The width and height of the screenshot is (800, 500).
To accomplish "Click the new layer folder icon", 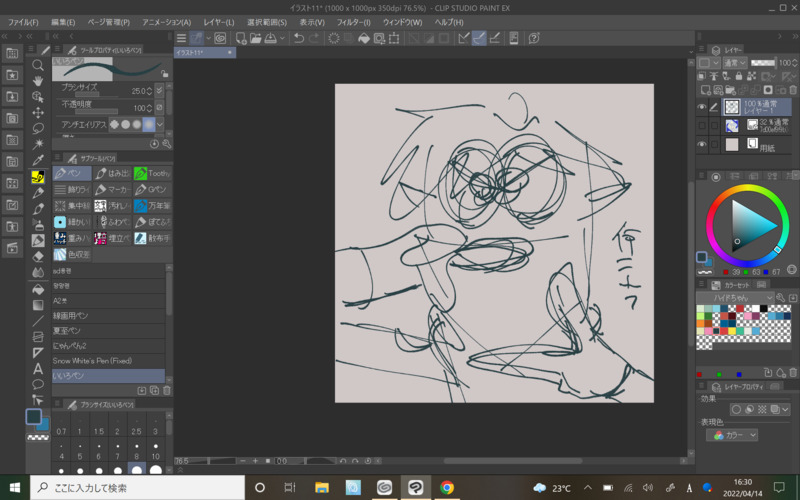I will (x=731, y=90).
